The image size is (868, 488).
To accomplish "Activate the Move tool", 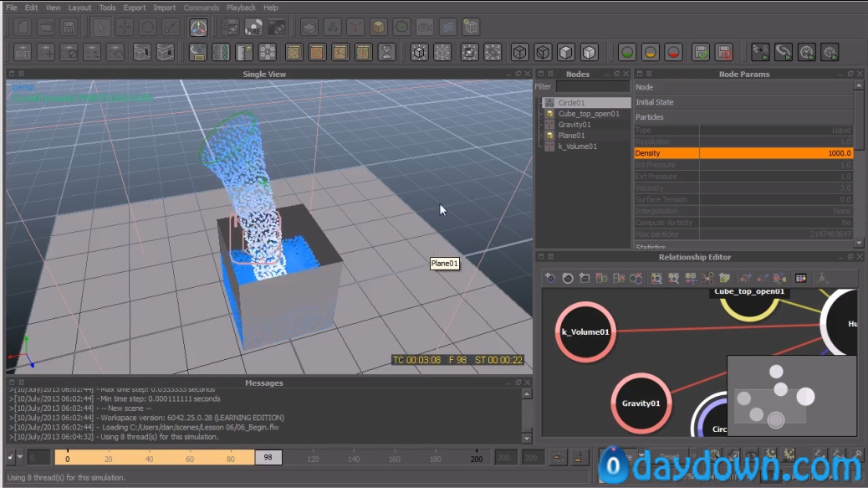I will click(x=124, y=27).
